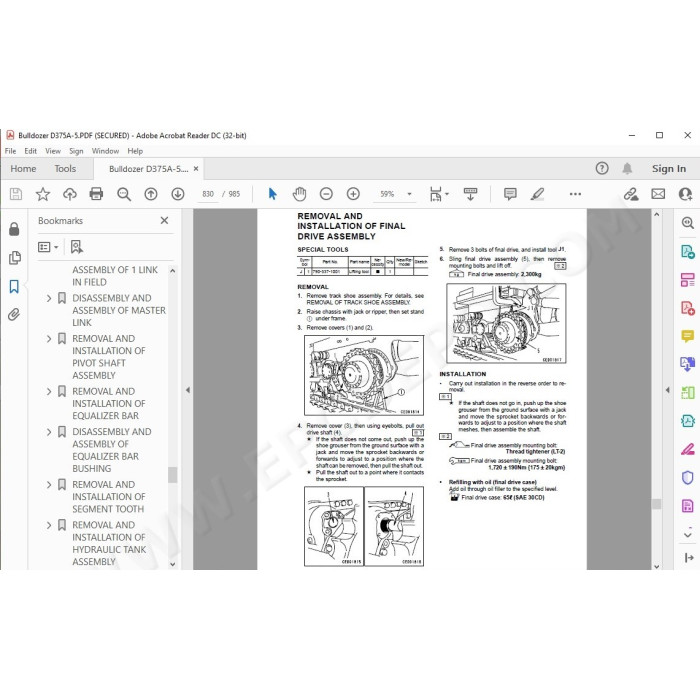Click the page number field

(208, 194)
